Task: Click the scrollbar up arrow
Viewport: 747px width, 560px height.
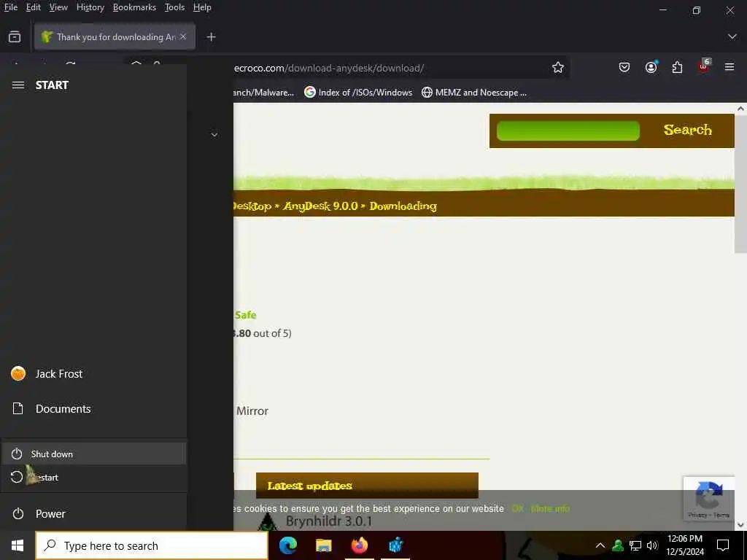Action: 740,109
